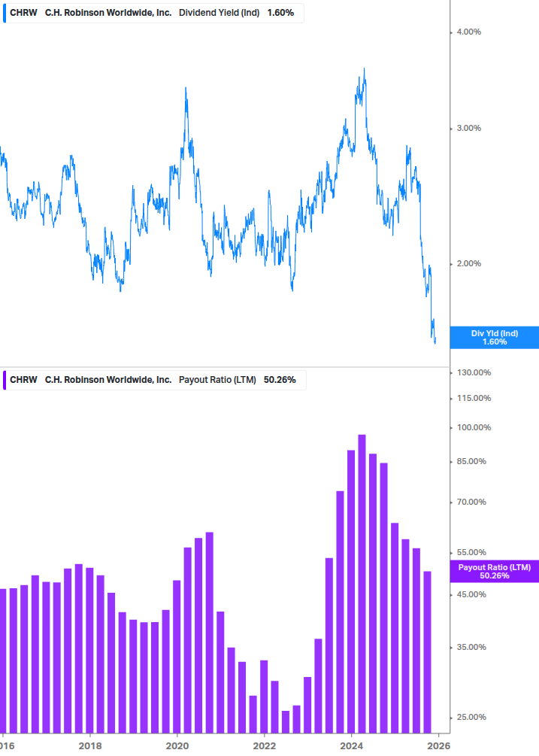
Task: Click the Payout Ratio (LTM) legend label
Action: point(217,380)
